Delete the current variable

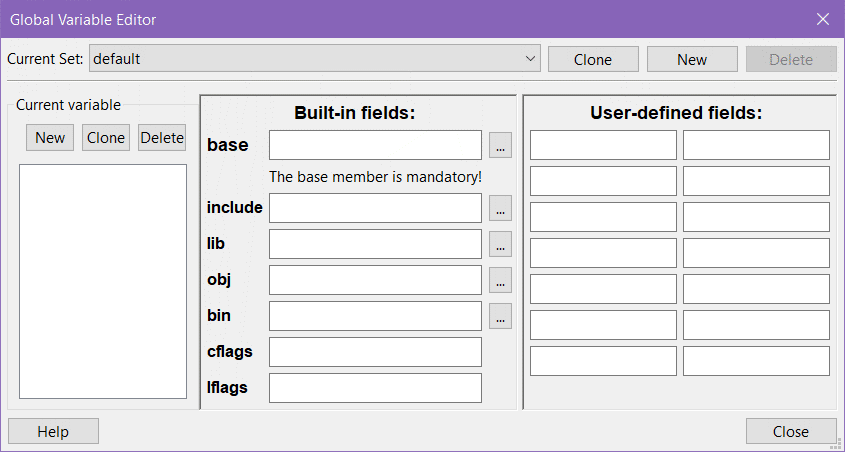162,138
